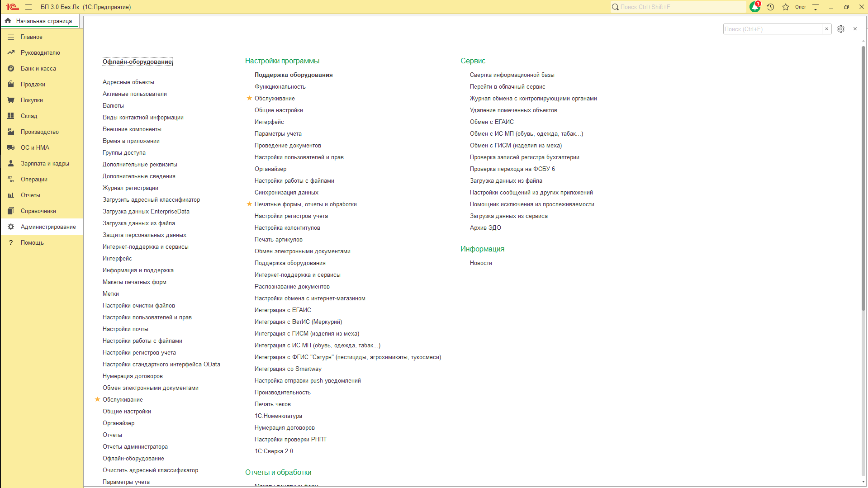Open the service settings lines icon
The width and height of the screenshot is (868, 488).
(816, 7)
